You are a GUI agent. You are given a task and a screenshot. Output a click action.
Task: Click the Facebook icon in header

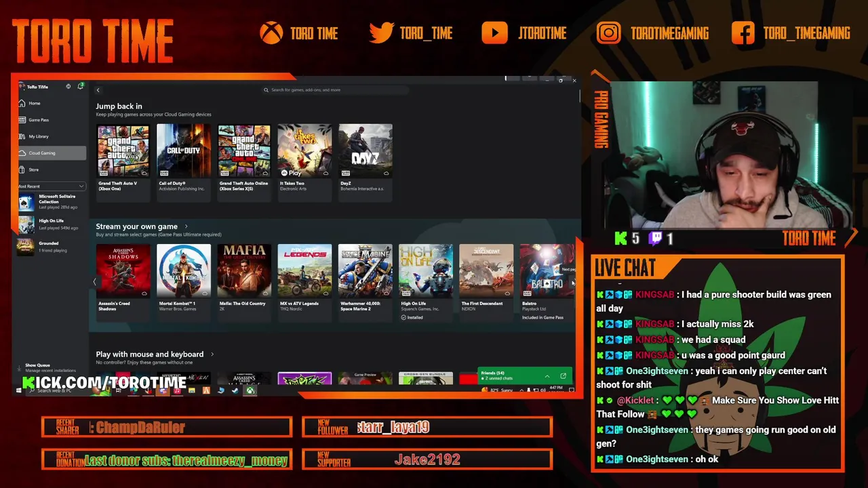pyautogui.click(x=743, y=33)
